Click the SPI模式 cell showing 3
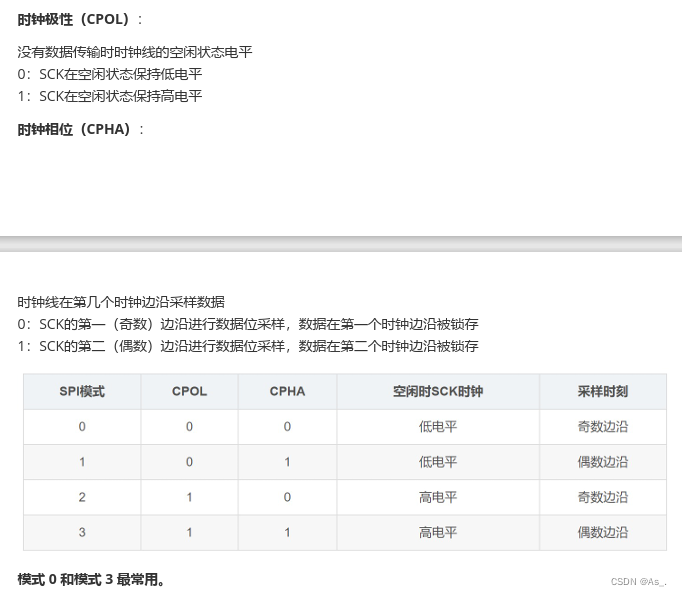Image resolution: width=682 pixels, height=596 pixels. (82, 532)
